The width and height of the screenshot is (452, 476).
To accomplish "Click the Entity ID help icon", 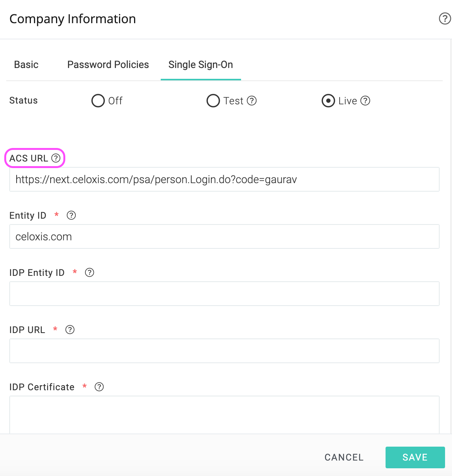I will point(71,215).
